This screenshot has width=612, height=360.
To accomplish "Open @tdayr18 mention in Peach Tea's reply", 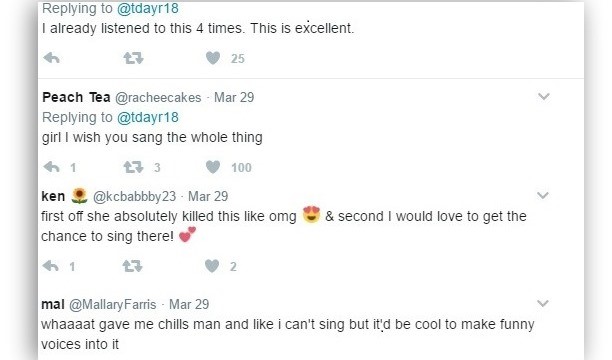I will point(148,117).
